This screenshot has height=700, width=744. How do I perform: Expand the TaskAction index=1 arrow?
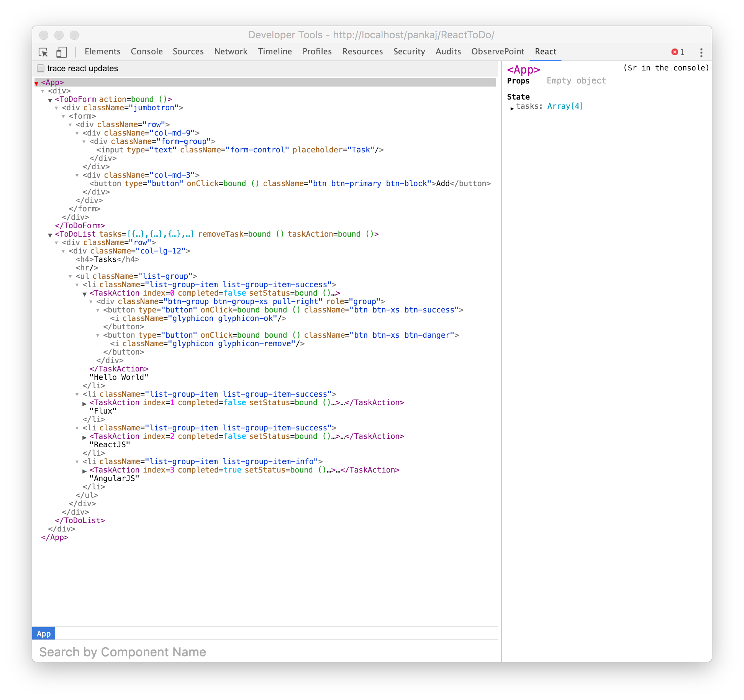pos(84,403)
